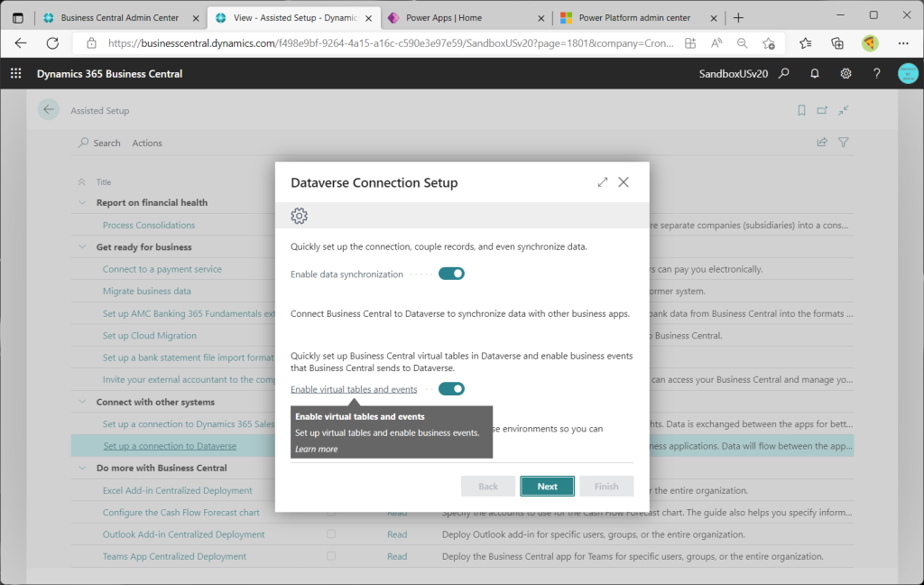Toggle Enable data synchronization switch
Viewport: 924px width, 585px height.
(x=451, y=274)
